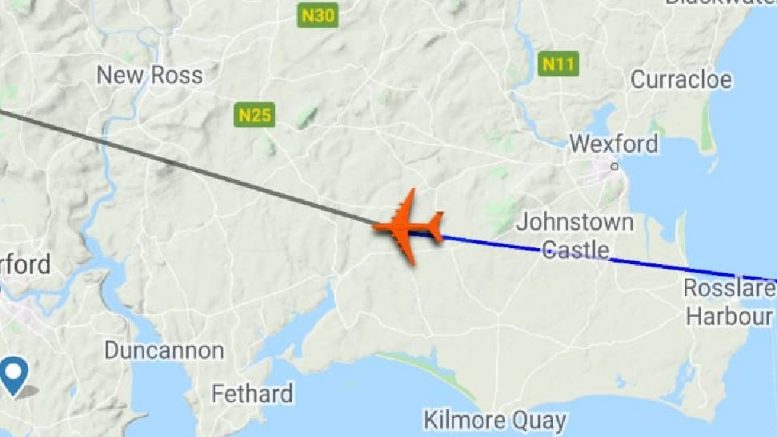Click the N30 road shield

(318, 15)
